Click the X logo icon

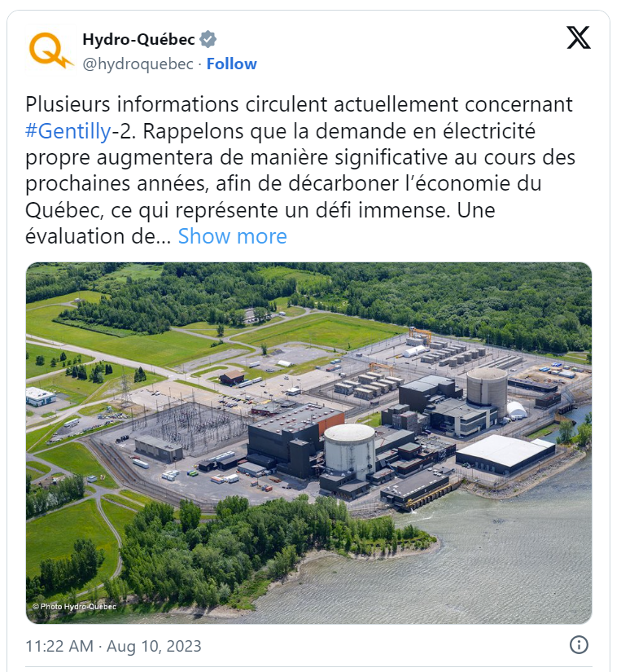579,37
